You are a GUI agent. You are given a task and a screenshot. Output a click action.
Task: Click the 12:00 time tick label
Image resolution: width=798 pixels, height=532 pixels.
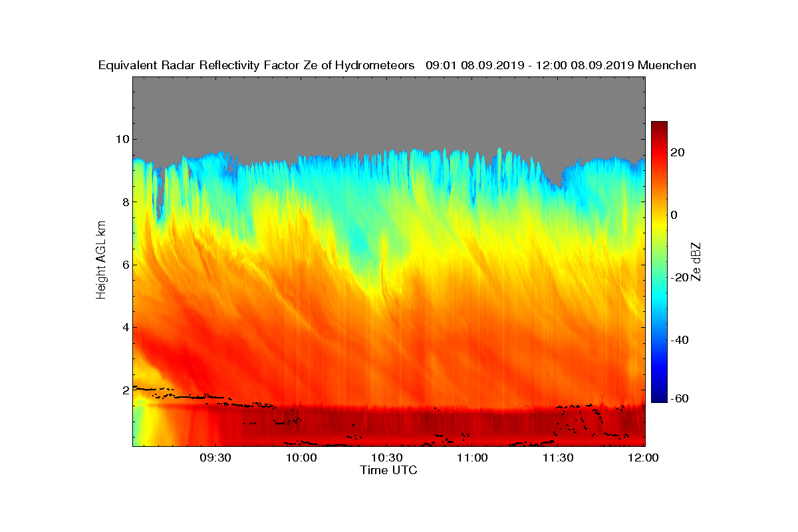pyautogui.click(x=644, y=458)
